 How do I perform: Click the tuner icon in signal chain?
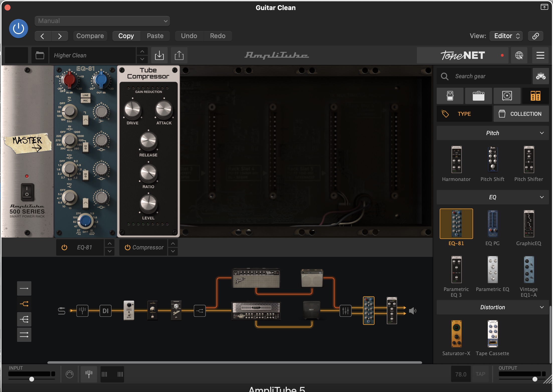82,311
